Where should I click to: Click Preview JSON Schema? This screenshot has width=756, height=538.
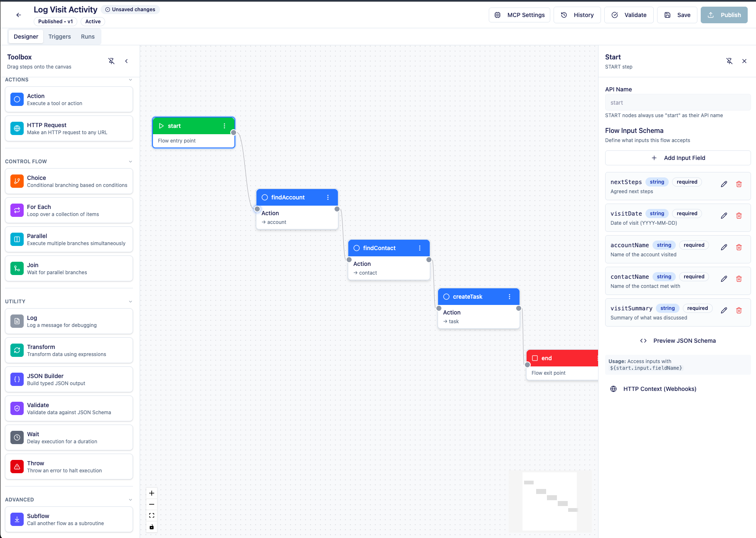[678, 341]
